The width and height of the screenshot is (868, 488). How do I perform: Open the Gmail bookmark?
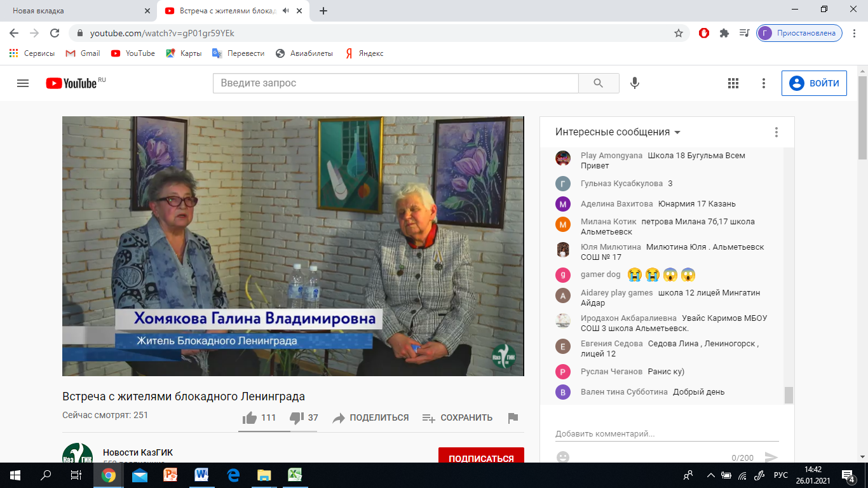83,53
